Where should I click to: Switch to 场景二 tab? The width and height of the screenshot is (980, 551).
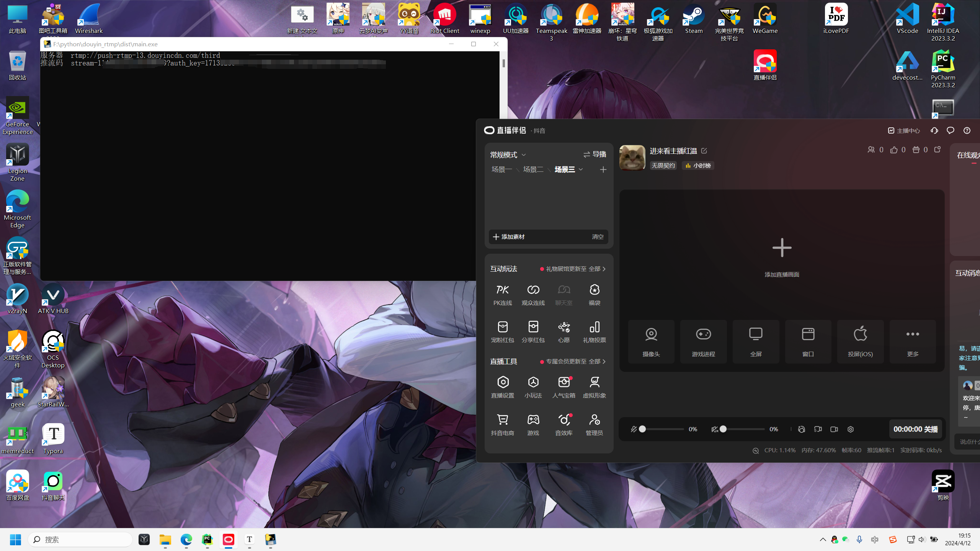pos(533,169)
